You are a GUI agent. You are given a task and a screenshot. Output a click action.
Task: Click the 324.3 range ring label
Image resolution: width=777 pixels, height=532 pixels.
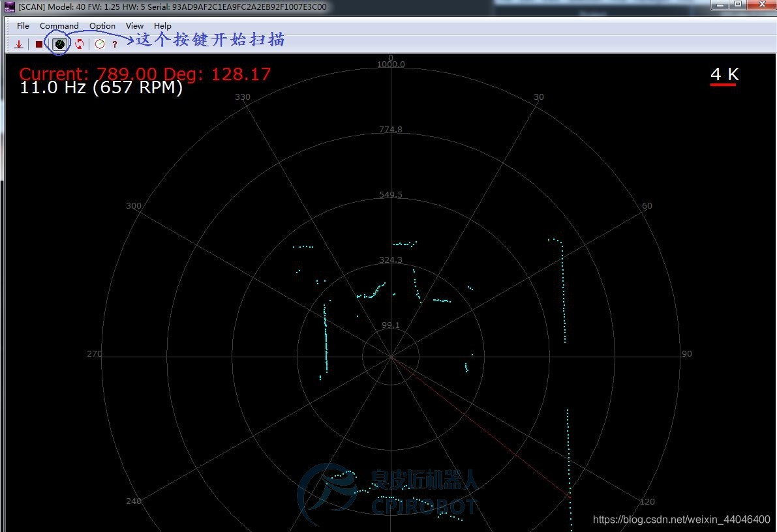click(x=391, y=259)
